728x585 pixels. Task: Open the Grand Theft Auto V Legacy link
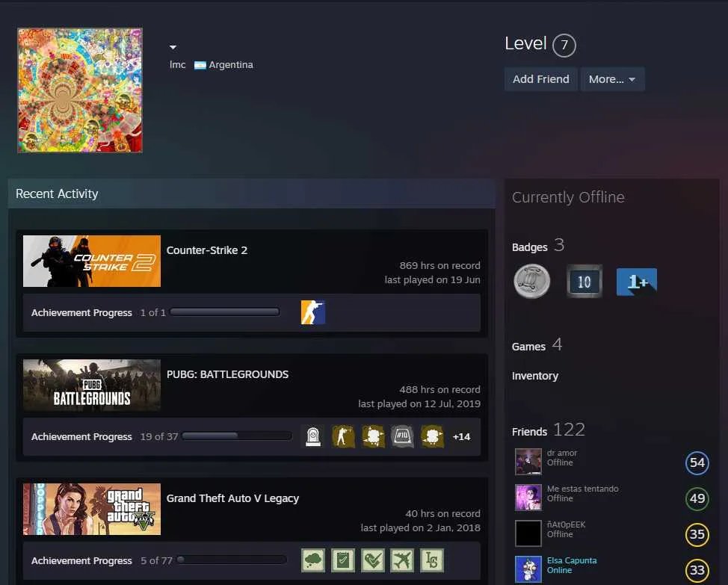pos(232,498)
